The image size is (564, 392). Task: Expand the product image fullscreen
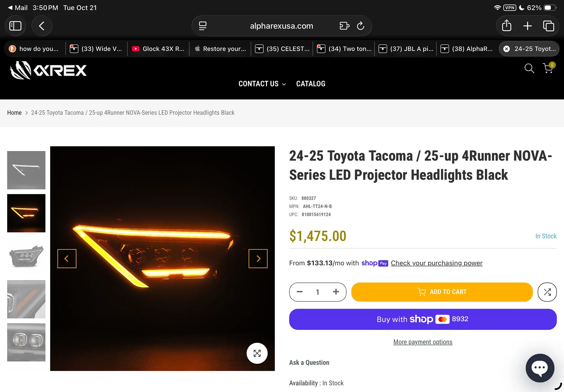point(257,353)
